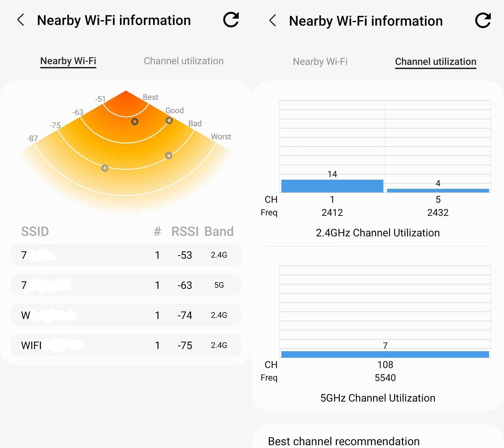Tap the RSSI column header
This screenshot has width=504, height=448.
point(185,231)
